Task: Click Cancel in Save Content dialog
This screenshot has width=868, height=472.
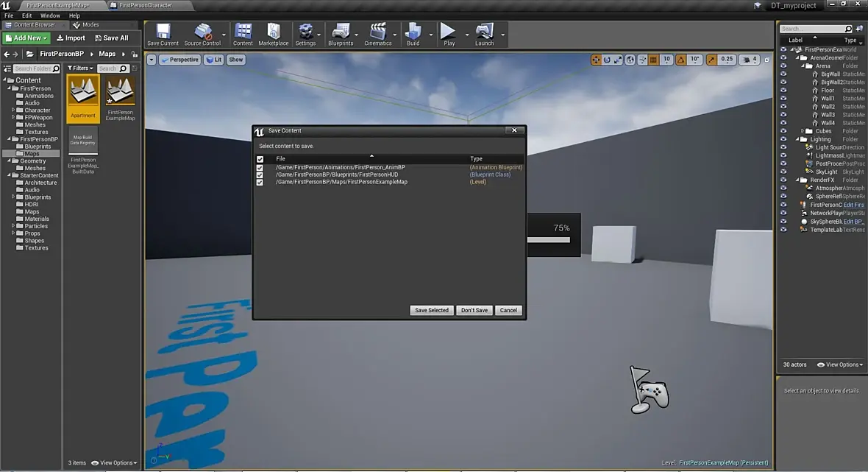Action: pyautogui.click(x=508, y=310)
